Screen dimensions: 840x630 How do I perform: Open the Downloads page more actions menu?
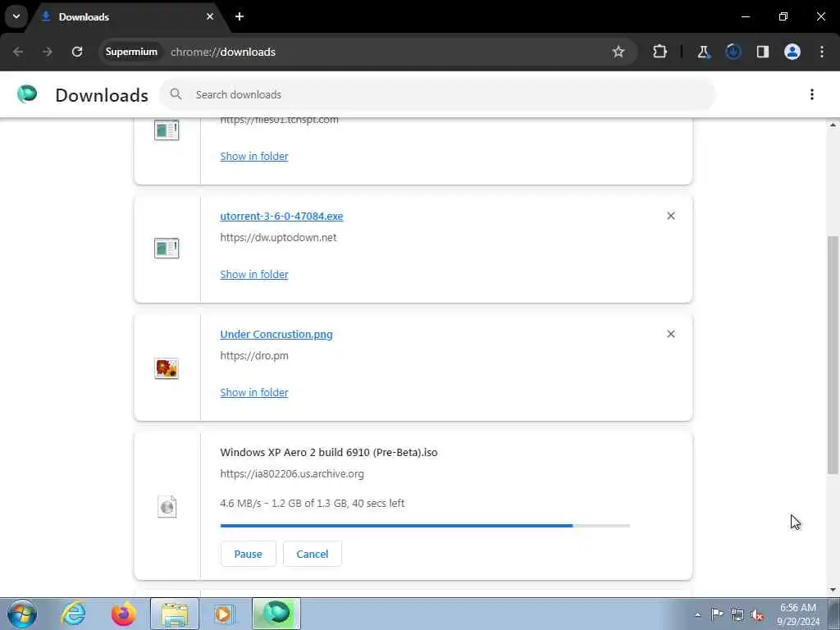tap(812, 94)
